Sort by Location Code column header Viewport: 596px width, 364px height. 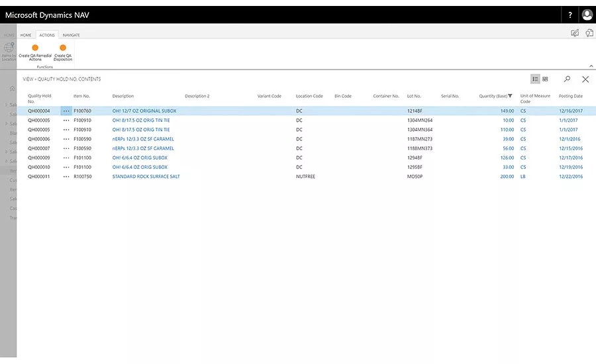coord(309,96)
